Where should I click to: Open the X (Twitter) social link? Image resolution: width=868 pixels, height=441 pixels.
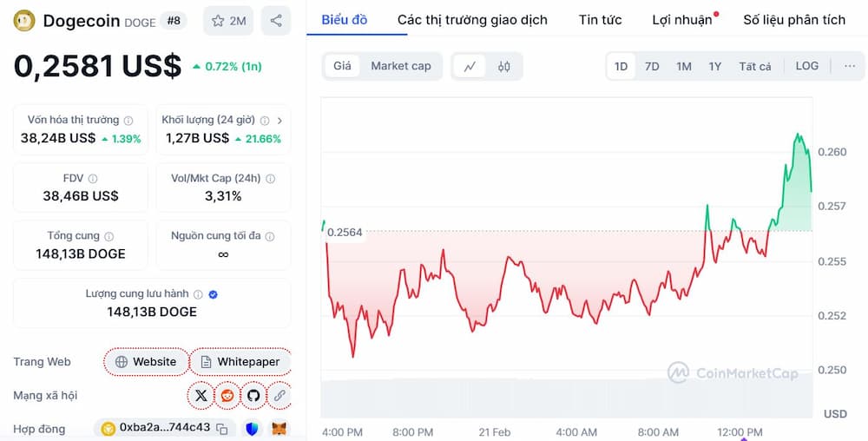click(x=201, y=395)
